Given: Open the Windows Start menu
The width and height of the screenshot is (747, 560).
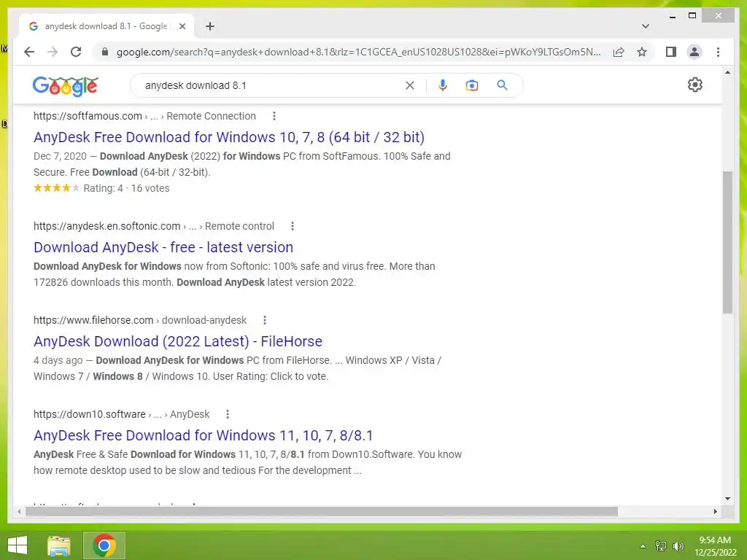Looking at the screenshot, I should 18,545.
